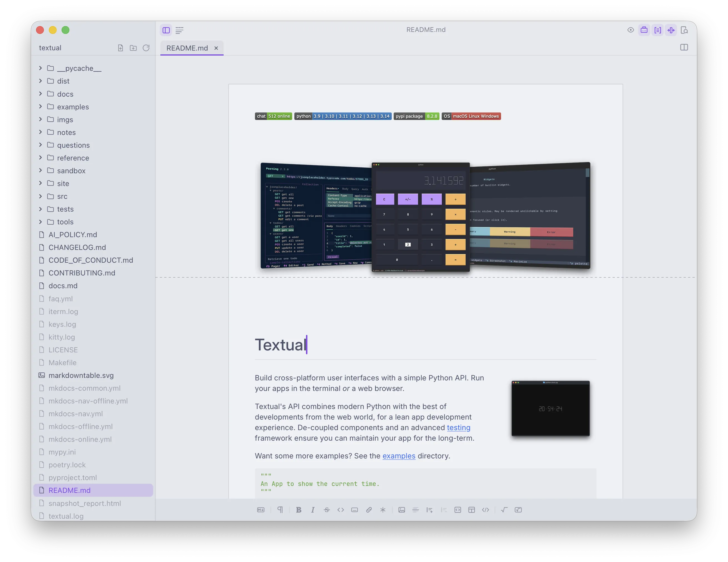The height and width of the screenshot is (562, 728).
Task: Click the split editor view icon
Action: point(684,47)
